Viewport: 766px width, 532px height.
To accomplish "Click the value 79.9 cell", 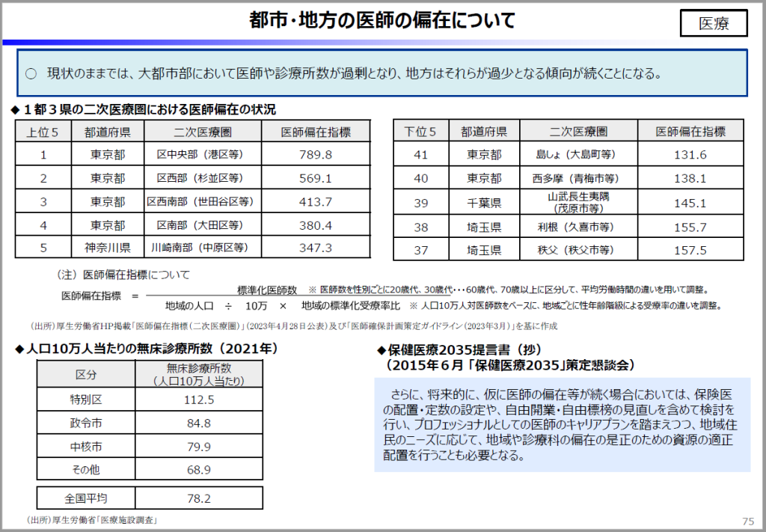I will [199, 447].
